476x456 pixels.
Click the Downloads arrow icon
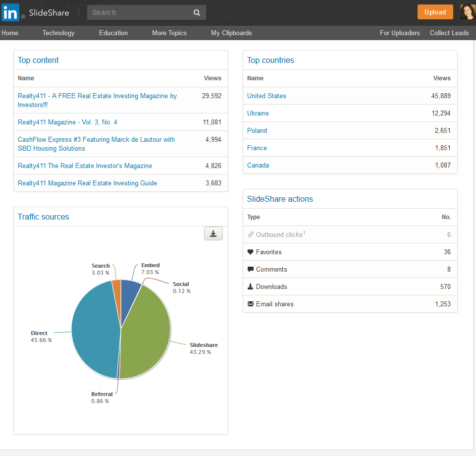pos(251,286)
